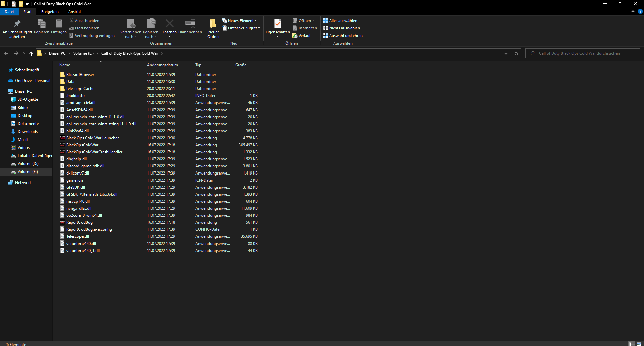Switch to large icons view in status bar
Screen dimensions: 644x346
coord(639,344)
